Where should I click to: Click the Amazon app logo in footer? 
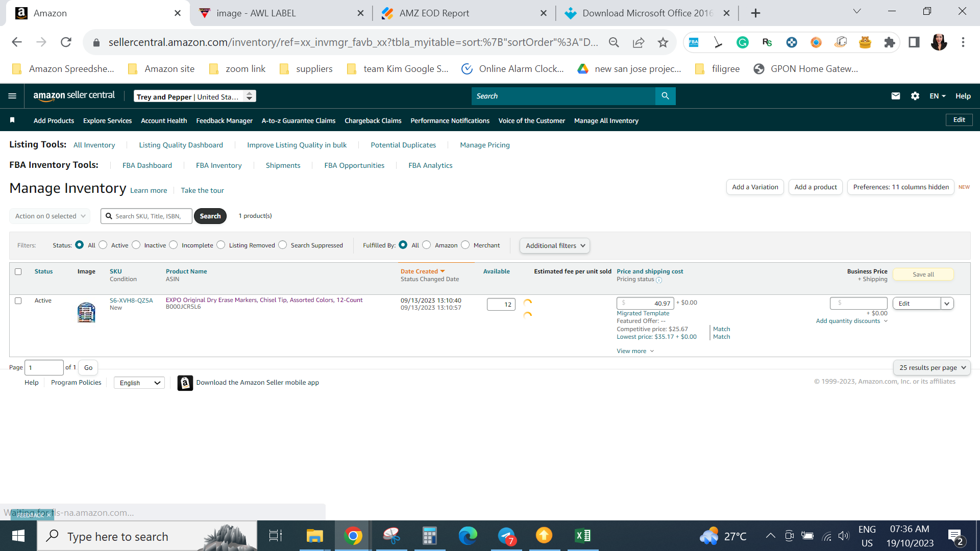185,383
